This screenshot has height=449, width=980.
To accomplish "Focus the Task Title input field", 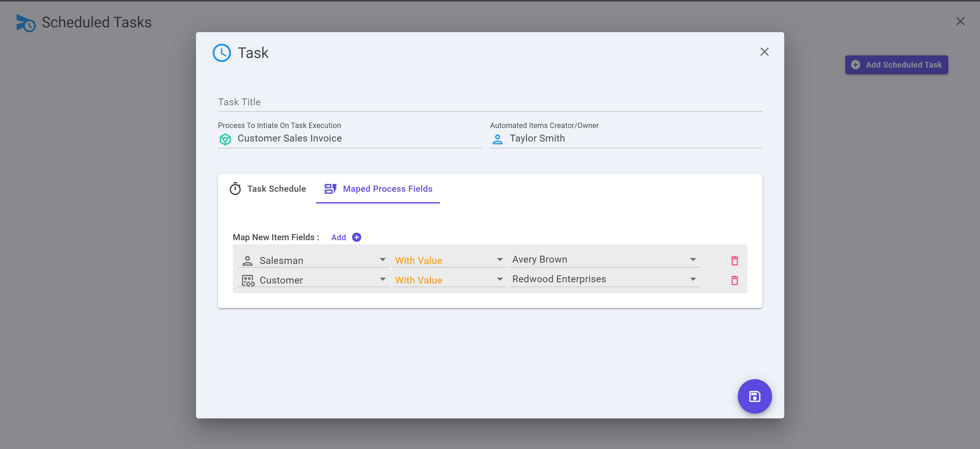I will [490, 102].
